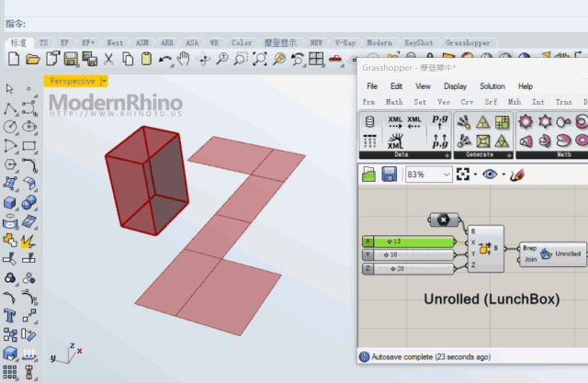
Task: Click Grasshopper's blue save document icon
Action: (x=390, y=175)
